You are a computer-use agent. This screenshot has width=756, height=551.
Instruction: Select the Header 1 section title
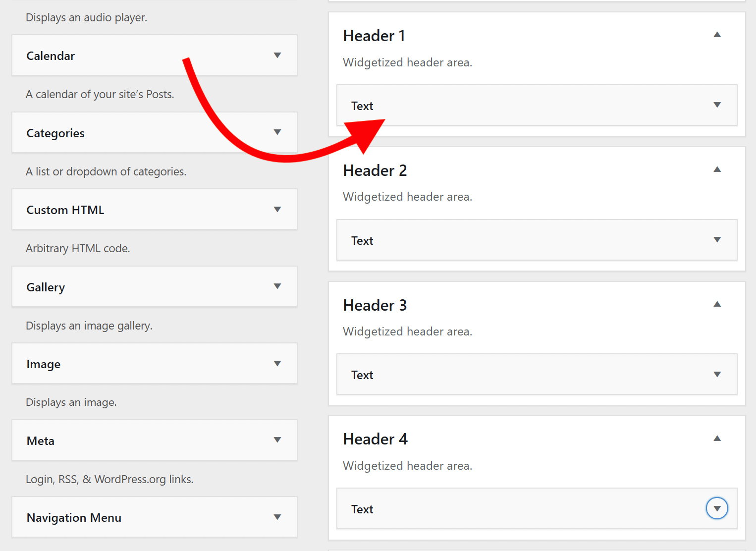(x=374, y=35)
